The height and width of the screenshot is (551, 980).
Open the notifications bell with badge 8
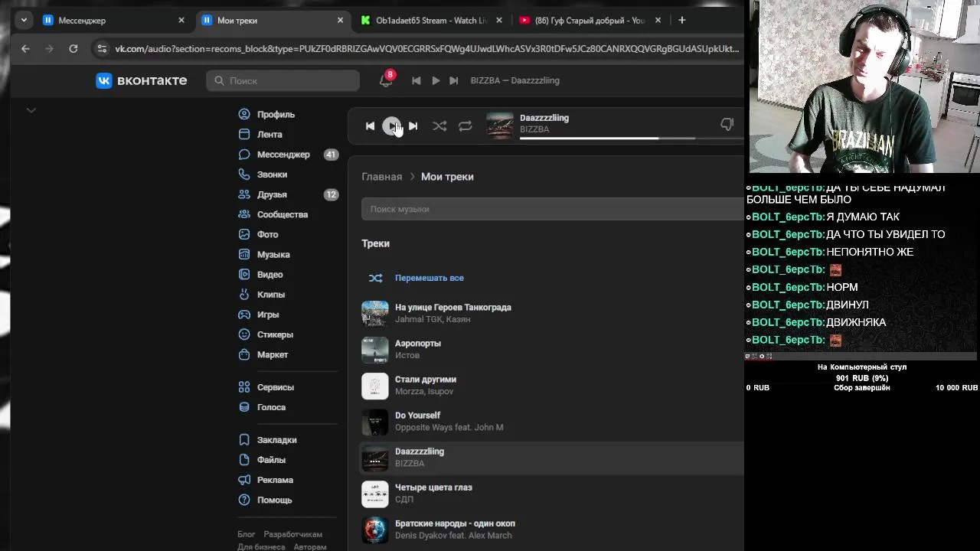click(386, 80)
